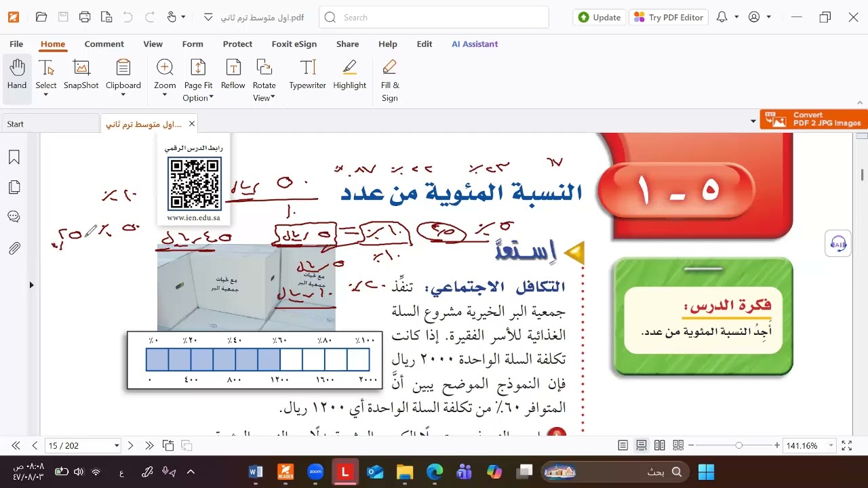Screen dimensions: 868x488
Task: Switch to single page view
Action: [x=623, y=445]
